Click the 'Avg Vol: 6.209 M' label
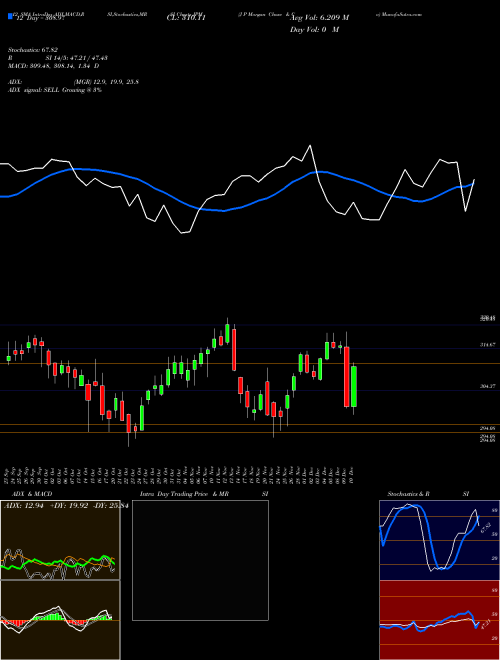 (x=320, y=18)
